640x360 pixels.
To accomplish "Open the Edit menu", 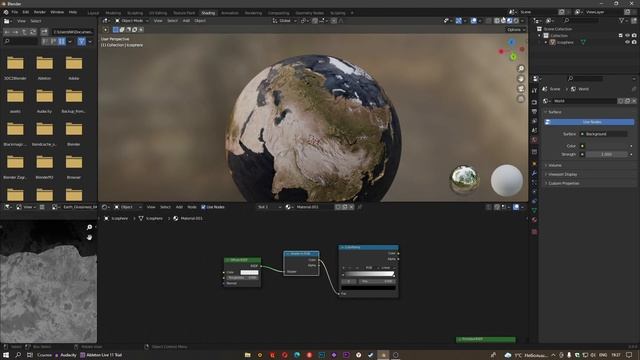I will tap(26, 12).
